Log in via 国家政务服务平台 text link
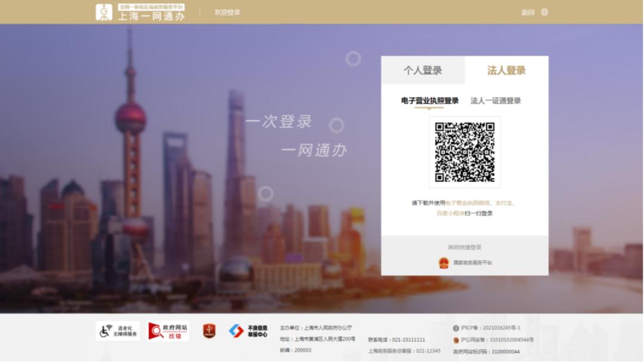The height and width of the screenshot is (363, 644). pos(472,263)
